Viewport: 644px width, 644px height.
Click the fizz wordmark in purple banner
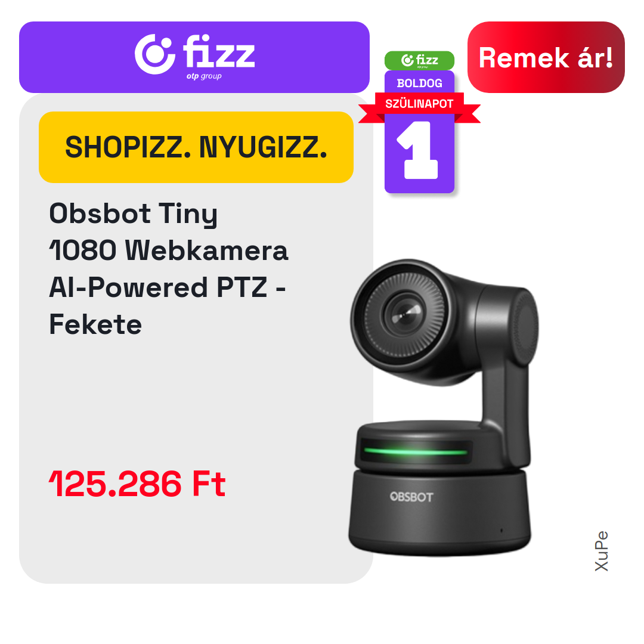219,51
